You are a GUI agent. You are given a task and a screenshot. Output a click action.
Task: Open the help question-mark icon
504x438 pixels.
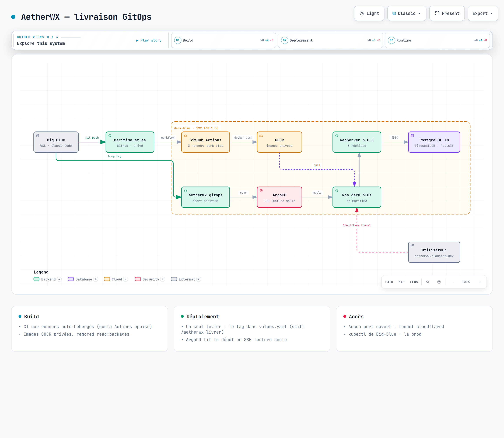click(x=439, y=282)
